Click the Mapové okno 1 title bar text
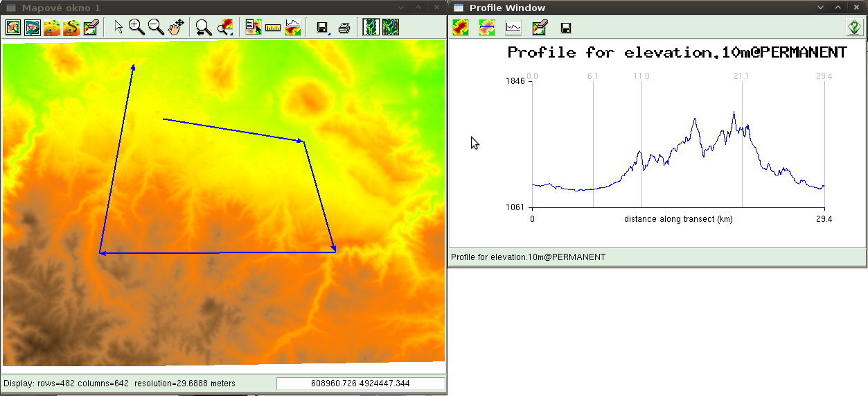The height and width of the screenshot is (396, 868). [61, 8]
